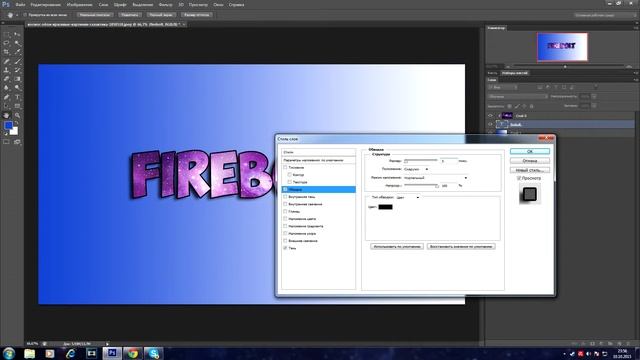This screenshot has height=360, width=640.
Task: Open black stroke color swatch in dialog
Action: point(385,207)
